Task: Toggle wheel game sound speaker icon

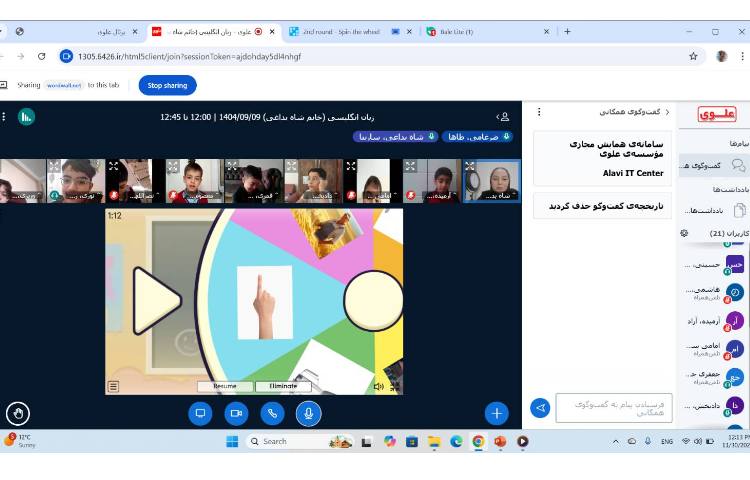Action: click(378, 386)
